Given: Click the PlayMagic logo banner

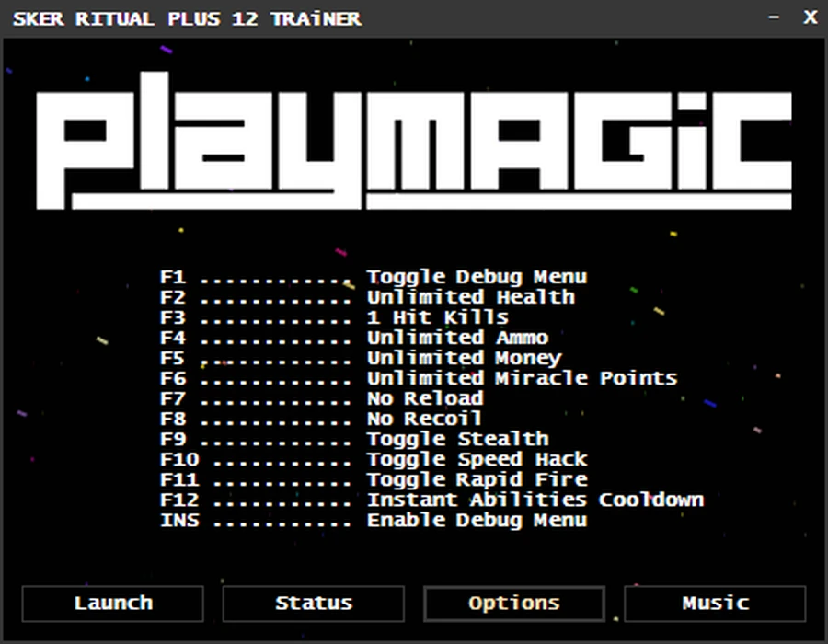Looking at the screenshot, I should coord(413,141).
